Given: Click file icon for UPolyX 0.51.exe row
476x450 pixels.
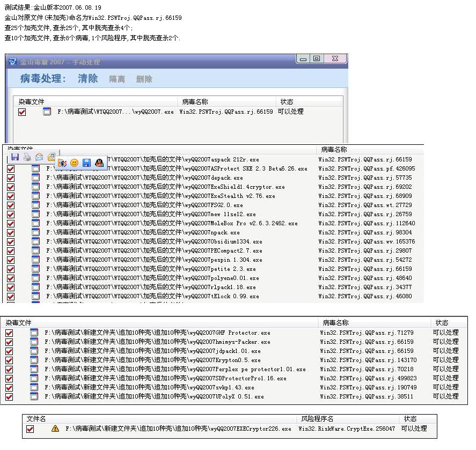Looking at the screenshot, I should tap(34, 396).
